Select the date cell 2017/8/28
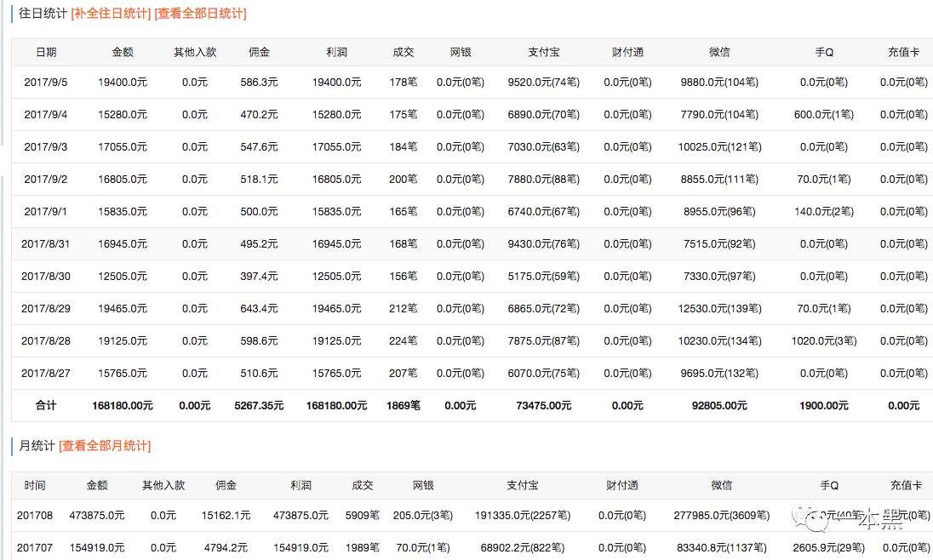The width and height of the screenshot is (933, 560). pos(46,341)
